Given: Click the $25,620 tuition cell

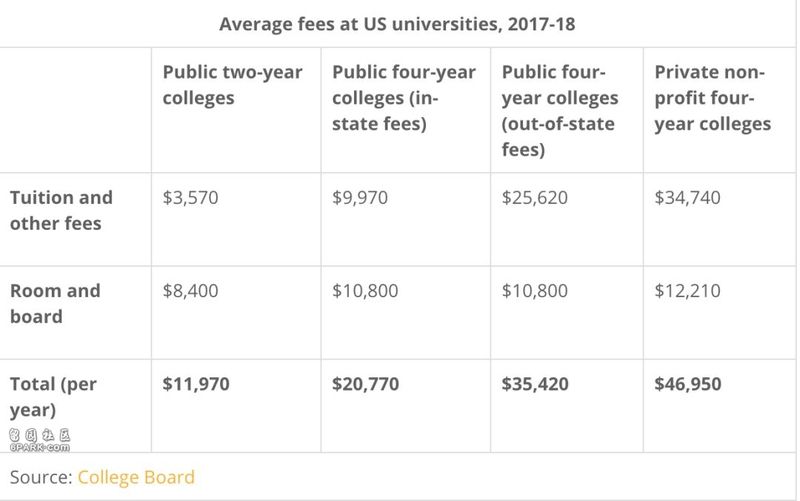Looking at the screenshot, I should point(534,197).
